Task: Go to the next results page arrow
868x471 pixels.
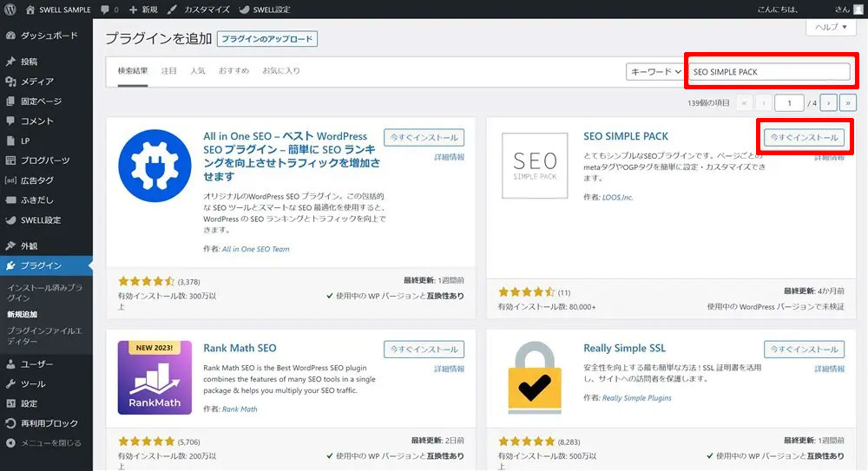Action: (x=828, y=102)
